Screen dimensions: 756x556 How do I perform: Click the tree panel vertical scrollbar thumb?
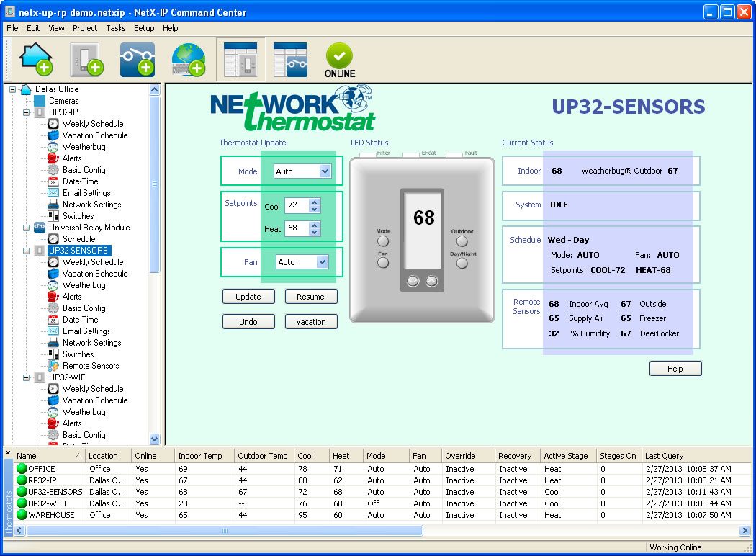(x=154, y=184)
